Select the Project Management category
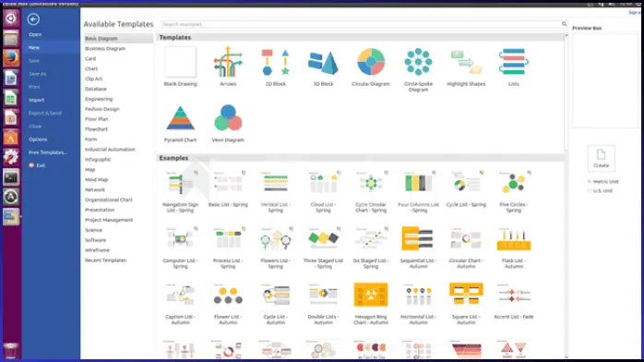Screen dimensions: 644x362 (x=109, y=220)
